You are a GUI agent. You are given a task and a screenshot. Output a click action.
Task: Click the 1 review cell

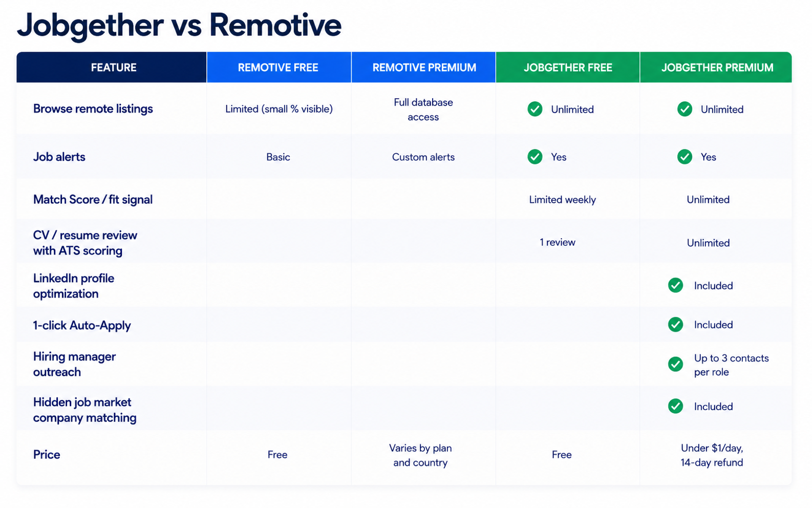pos(558,242)
